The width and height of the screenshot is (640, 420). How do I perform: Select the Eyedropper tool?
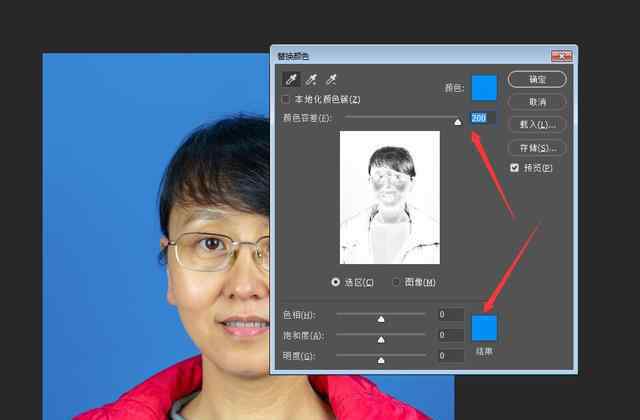point(292,80)
